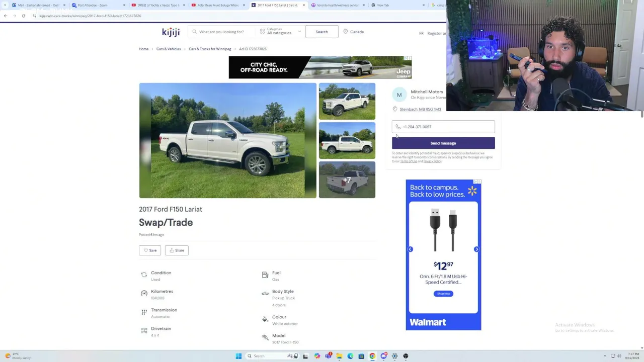Open the Terms of Use link
The width and height of the screenshot is (644, 362).
click(409, 161)
